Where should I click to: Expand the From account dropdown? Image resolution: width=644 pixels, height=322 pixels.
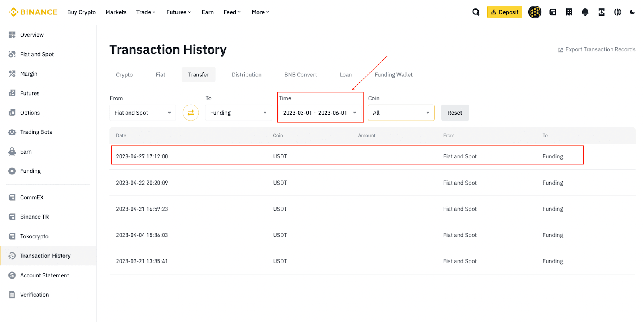coord(142,113)
